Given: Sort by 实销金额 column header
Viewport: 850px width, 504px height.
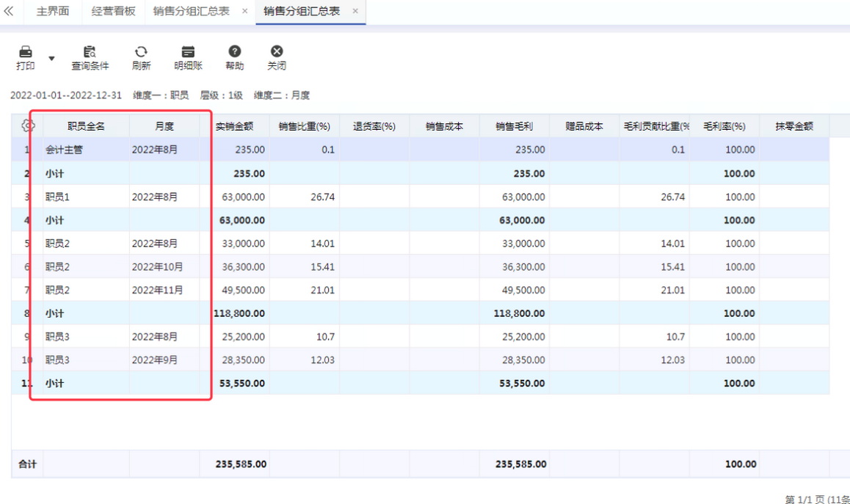Looking at the screenshot, I should click(x=234, y=126).
